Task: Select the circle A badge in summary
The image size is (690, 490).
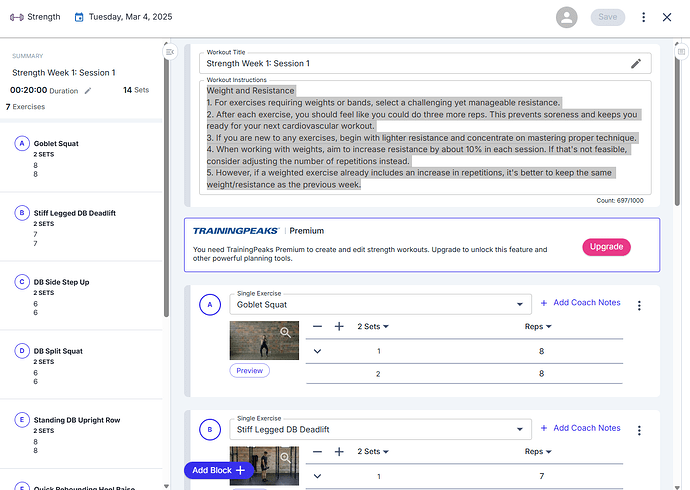Action: (22, 143)
